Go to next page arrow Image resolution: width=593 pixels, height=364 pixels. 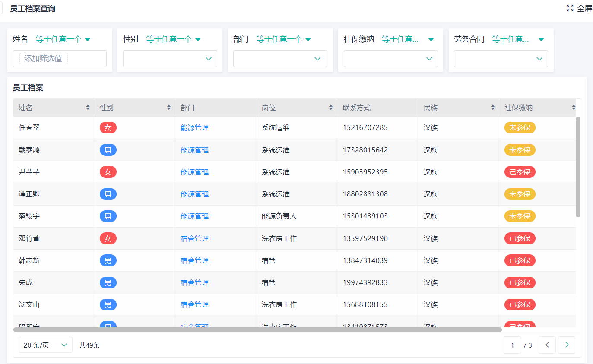[566, 345]
